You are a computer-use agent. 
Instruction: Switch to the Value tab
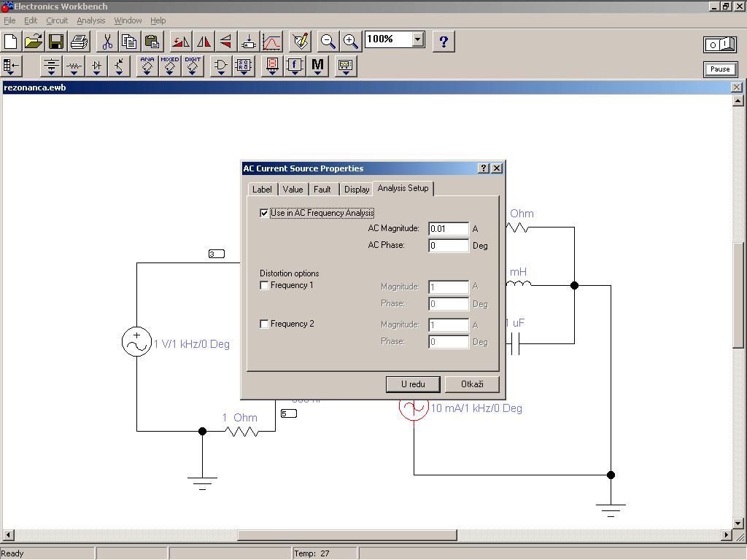[293, 190]
